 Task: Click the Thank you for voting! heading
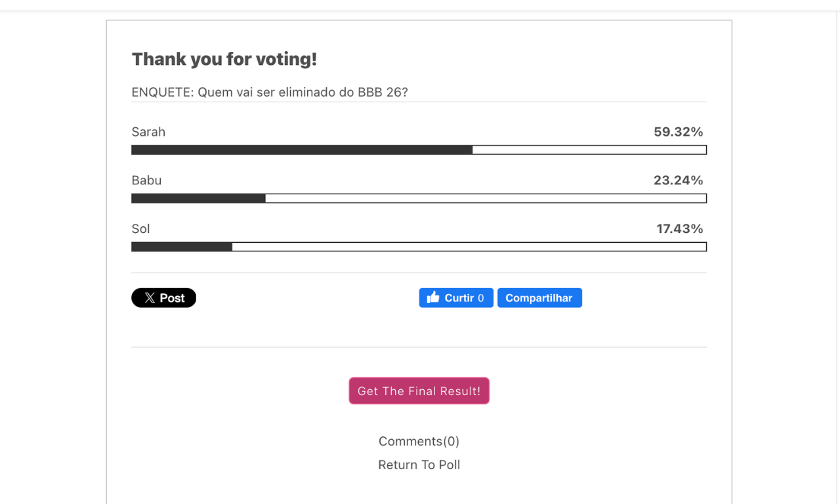[224, 59]
